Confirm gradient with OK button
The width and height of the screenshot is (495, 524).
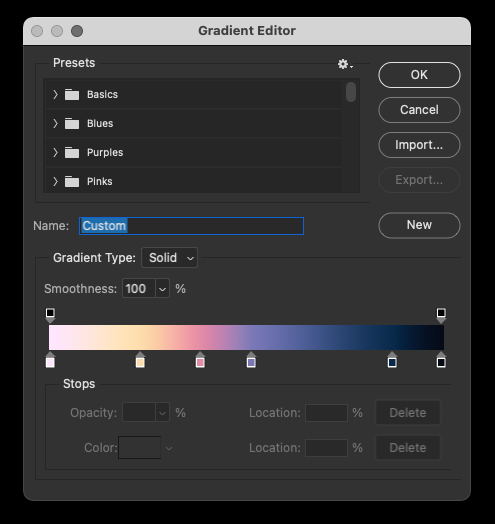coord(419,75)
